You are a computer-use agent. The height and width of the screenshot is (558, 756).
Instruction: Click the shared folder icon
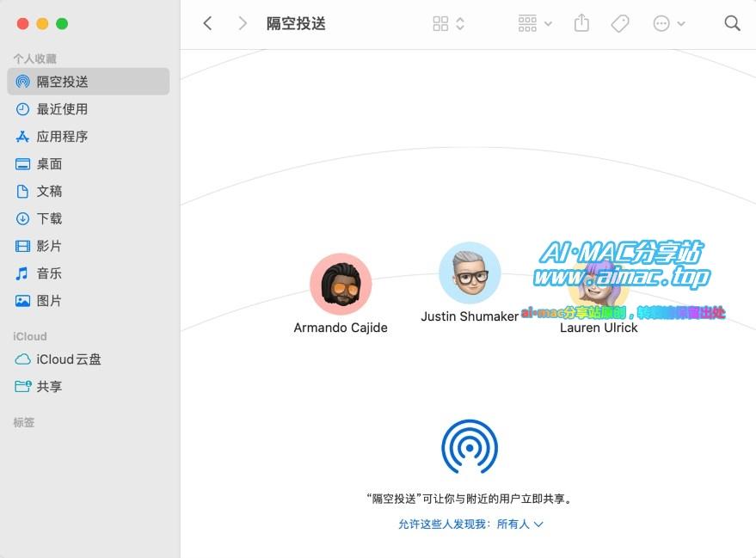[22, 386]
